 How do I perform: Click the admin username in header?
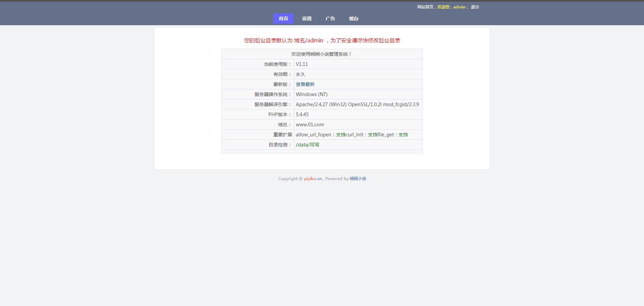[x=459, y=7]
